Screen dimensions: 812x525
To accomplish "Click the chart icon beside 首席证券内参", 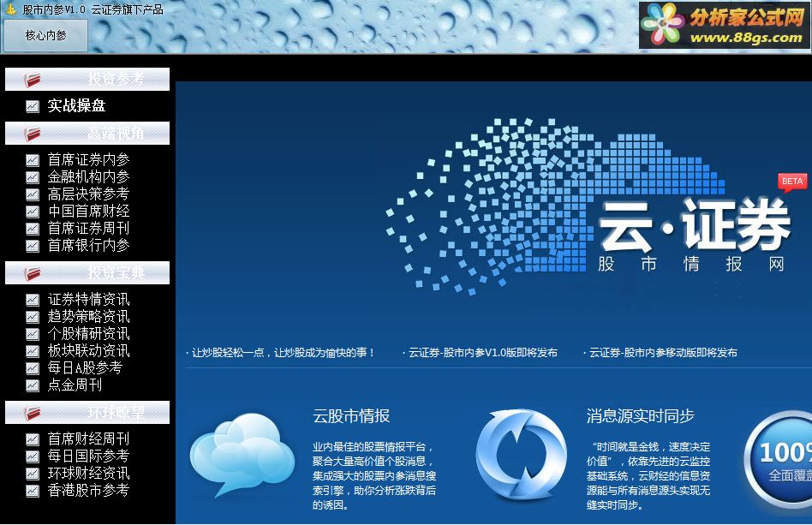I will click(x=33, y=160).
